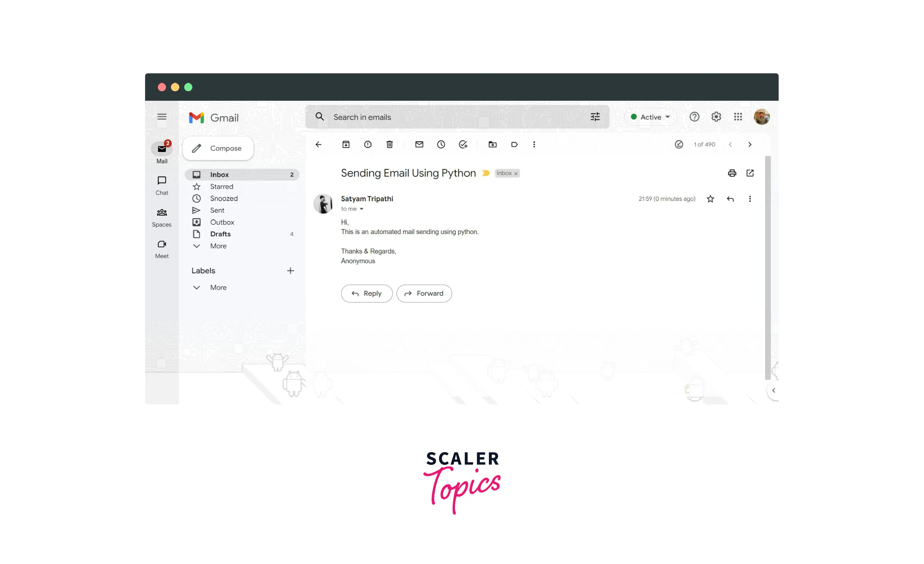Click the Add label icon on toolbar
Image resolution: width=924 pixels, height=564 pixels.
[x=514, y=144]
